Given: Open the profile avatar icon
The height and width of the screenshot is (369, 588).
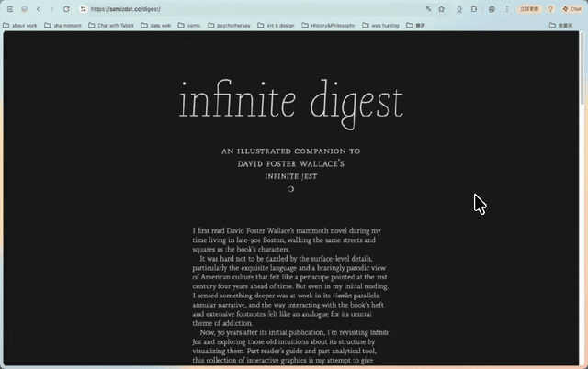Looking at the screenshot, I should 492,9.
